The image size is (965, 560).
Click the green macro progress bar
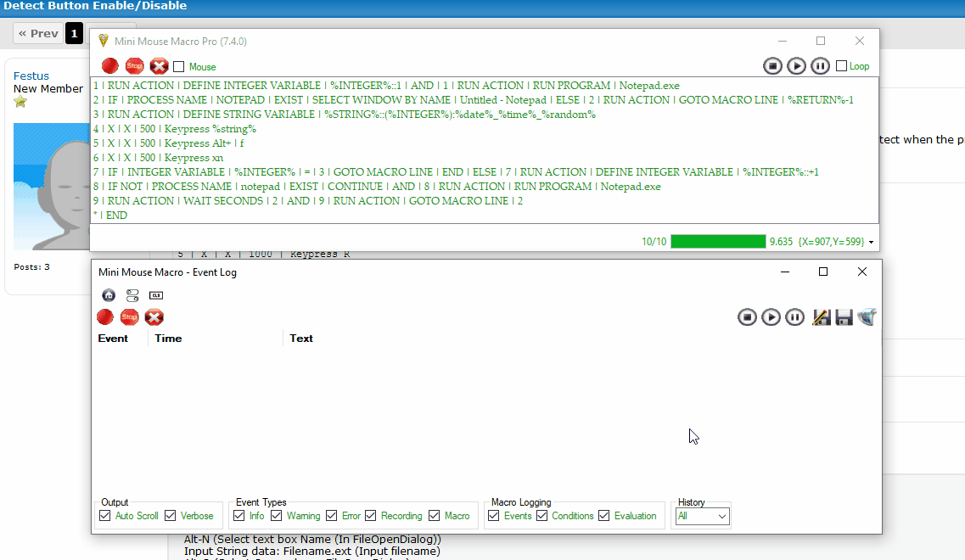click(x=717, y=242)
